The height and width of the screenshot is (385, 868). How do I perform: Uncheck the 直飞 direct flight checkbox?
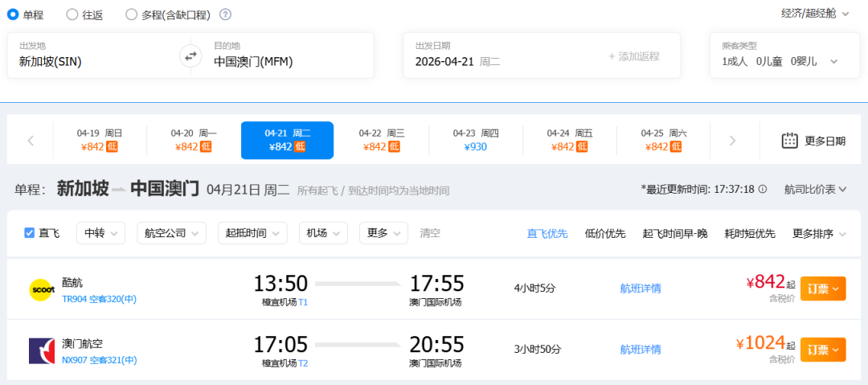coord(30,233)
